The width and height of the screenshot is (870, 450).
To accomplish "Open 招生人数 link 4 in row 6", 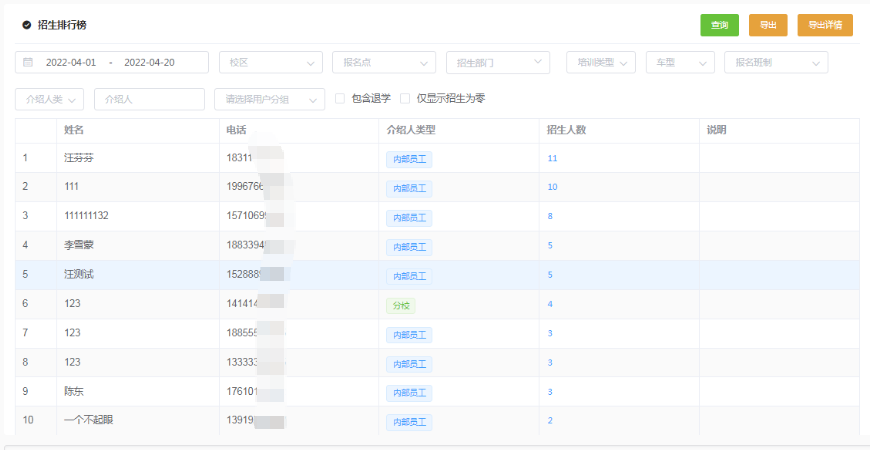I will coord(550,304).
